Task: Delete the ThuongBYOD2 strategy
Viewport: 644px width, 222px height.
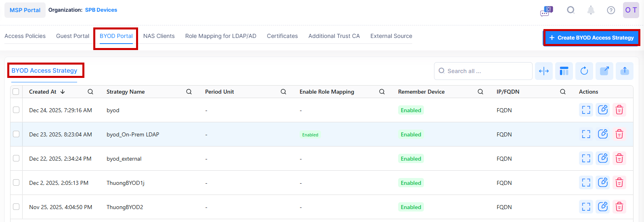Action: [619, 207]
